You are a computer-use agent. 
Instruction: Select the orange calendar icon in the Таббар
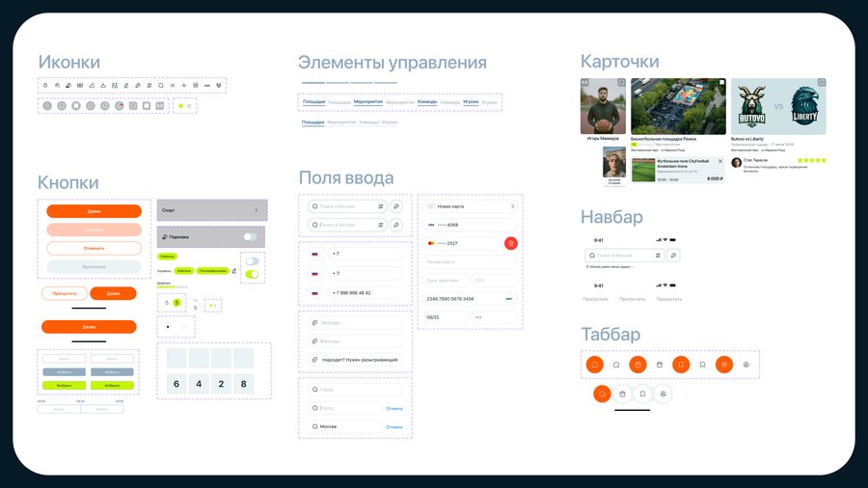(637, 365)
